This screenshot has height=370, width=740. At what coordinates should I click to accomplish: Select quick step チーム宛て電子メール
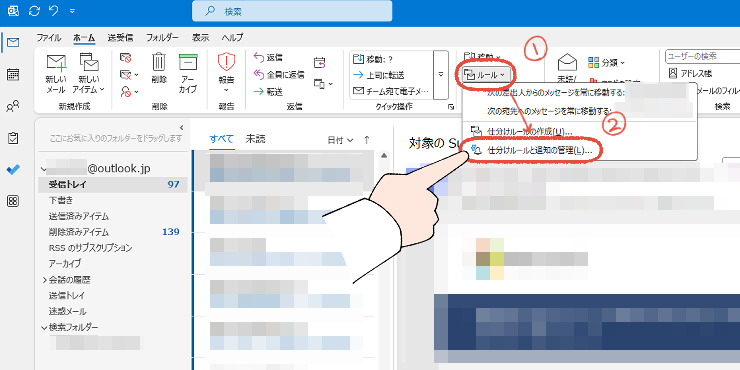[391, 91]
